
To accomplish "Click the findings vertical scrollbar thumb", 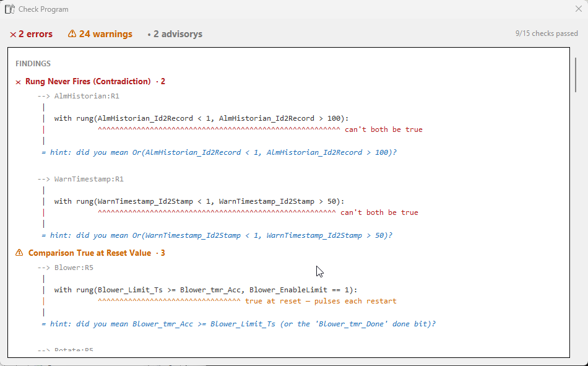I will [576, 75].
